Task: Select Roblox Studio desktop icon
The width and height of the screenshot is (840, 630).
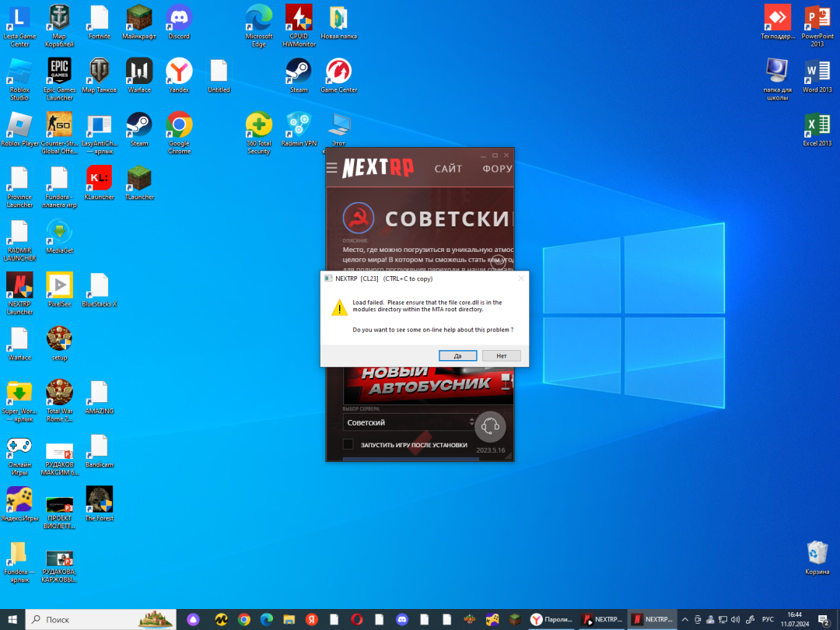Action: 19,79
